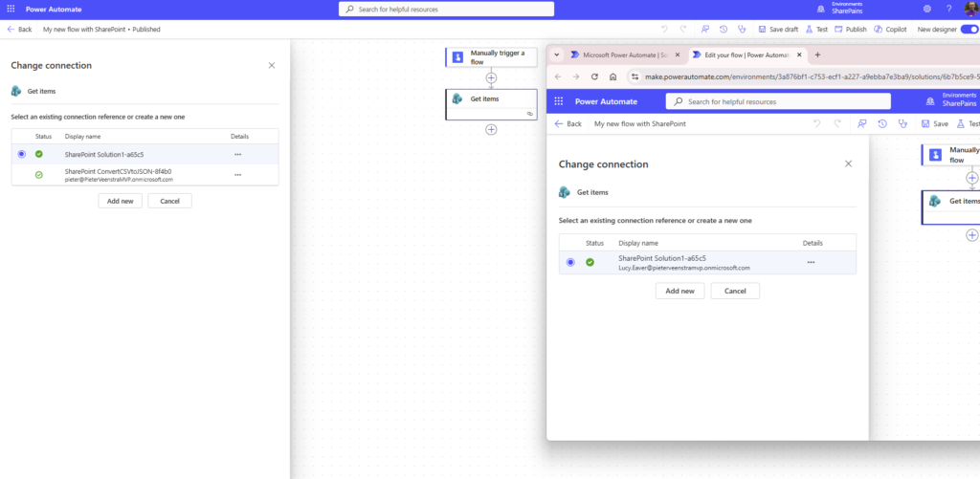980x479 pixels.
Task: Open the browser tab search chevron in front window
Action: click(x=557, y=54)
